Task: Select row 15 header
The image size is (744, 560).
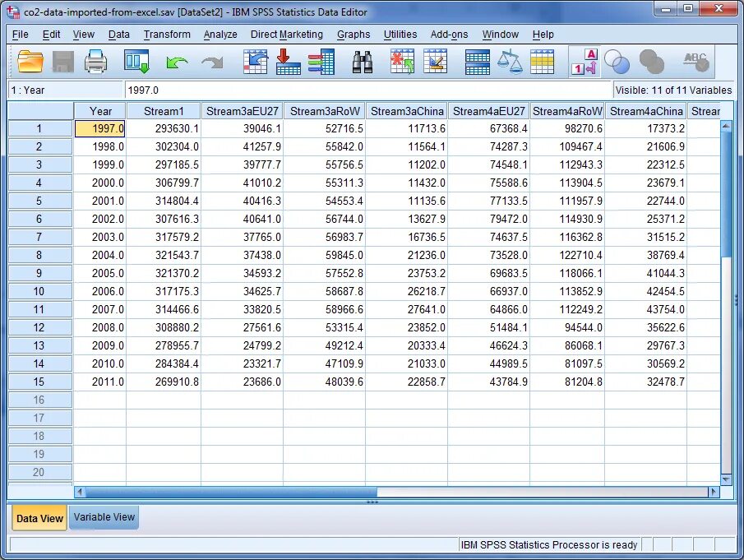Action: coord(39,382)
